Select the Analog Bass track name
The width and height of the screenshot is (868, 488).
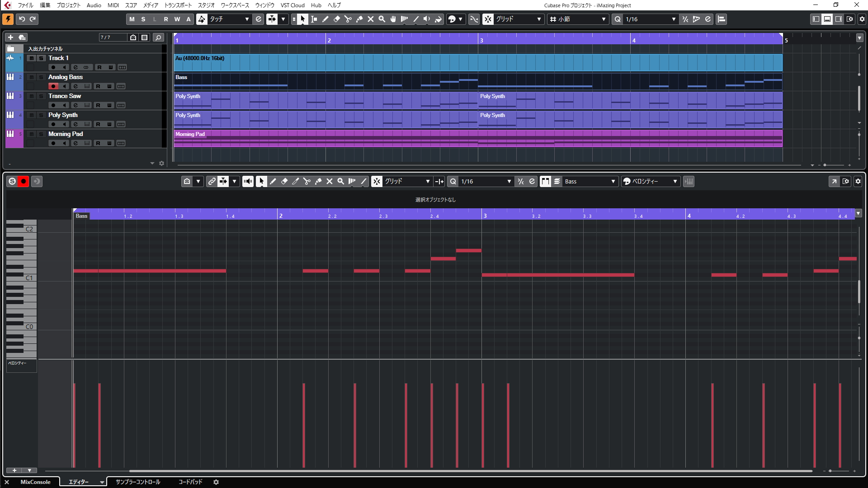[66, 77]
